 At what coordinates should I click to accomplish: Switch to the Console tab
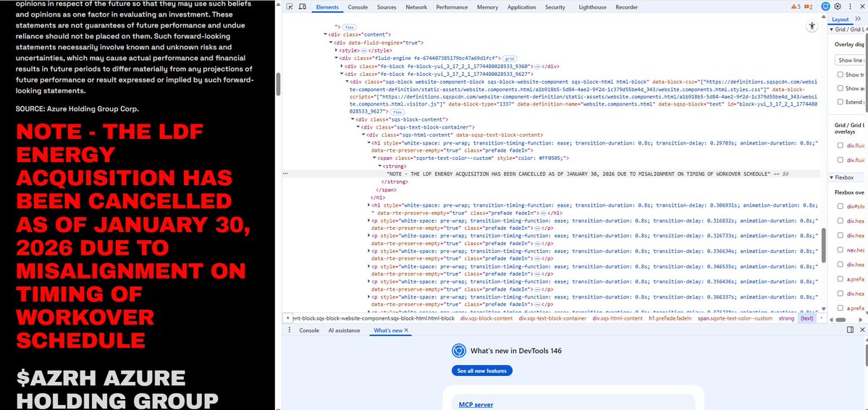tap(358, 7)
